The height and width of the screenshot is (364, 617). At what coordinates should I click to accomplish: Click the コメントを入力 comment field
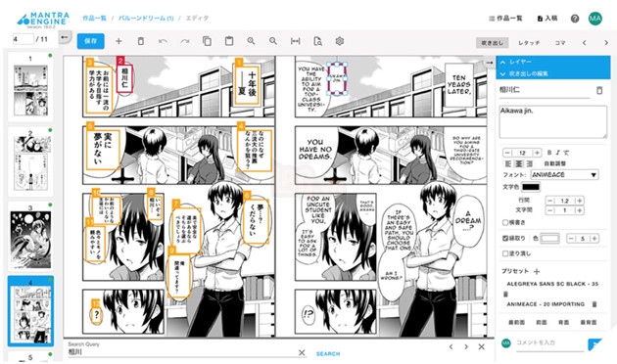[x=549, y=343]
